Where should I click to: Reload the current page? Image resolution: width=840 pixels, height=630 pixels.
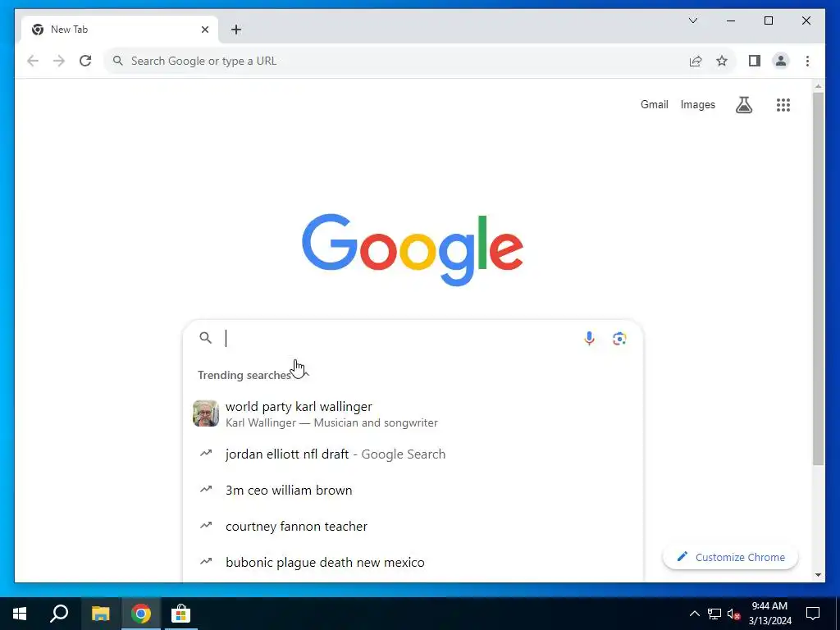click(x=85, y=61)
